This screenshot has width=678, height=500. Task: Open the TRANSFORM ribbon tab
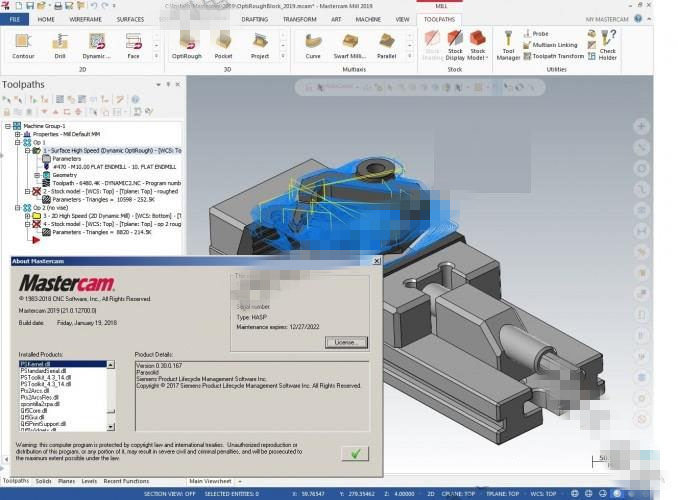299,19
